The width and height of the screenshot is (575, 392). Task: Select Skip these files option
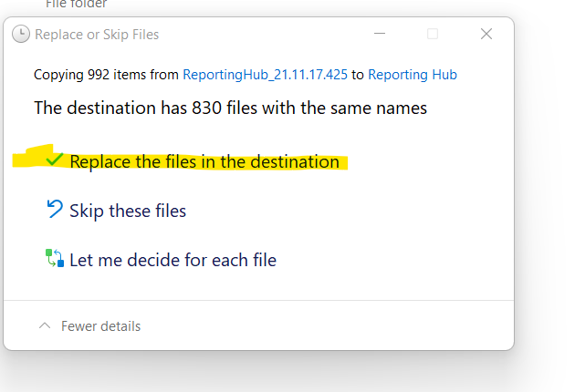pyautogui.click(x=128, y=211)
